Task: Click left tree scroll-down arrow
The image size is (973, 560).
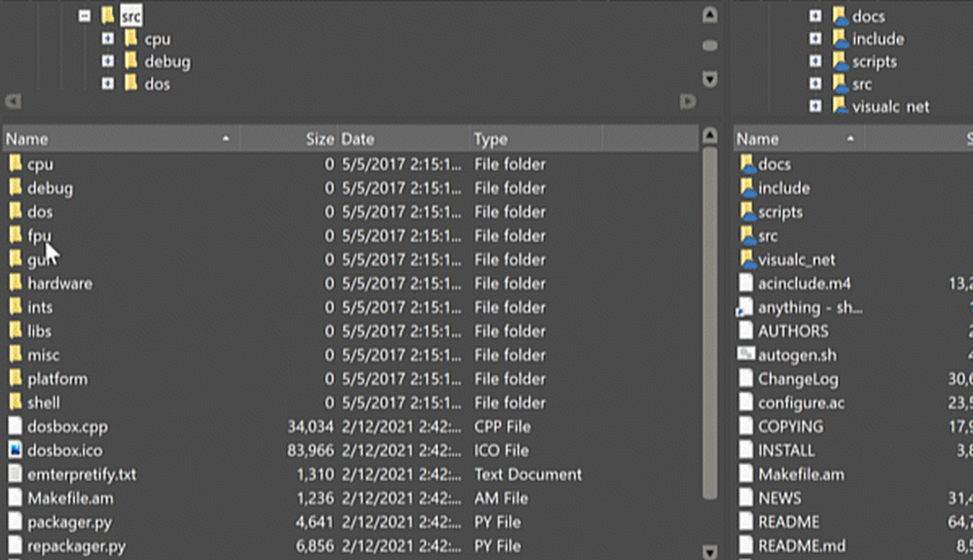Action: (710, 78)
